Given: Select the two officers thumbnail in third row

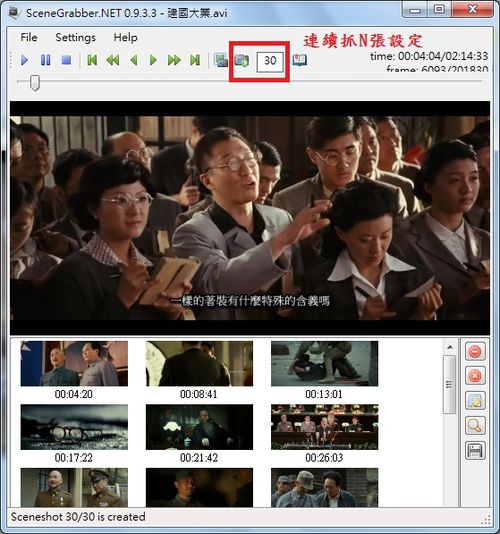Looking at the screenshot, I should pos(74,487).
